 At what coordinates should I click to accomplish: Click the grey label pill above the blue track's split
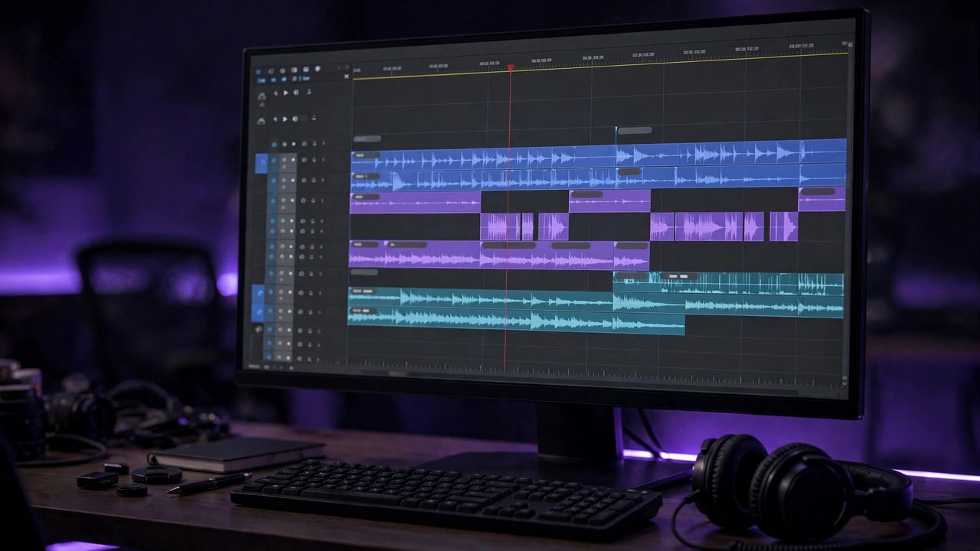(635, 130)
